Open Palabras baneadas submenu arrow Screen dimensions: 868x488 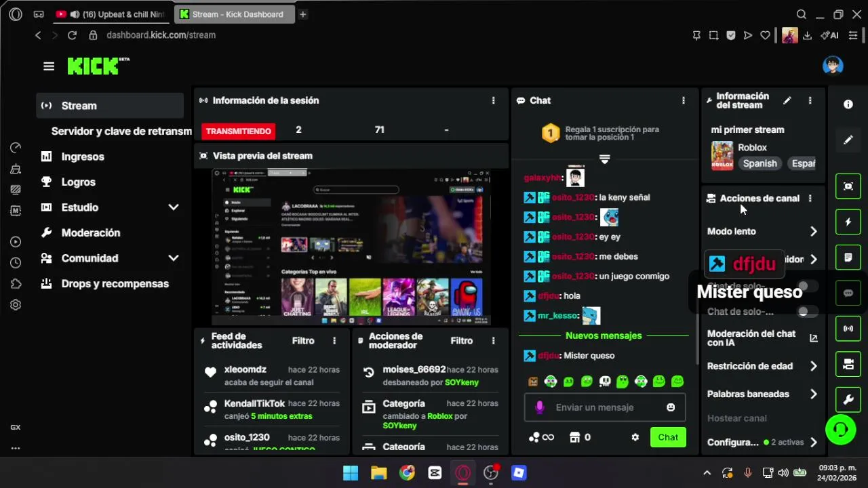(x=813, y=394)
